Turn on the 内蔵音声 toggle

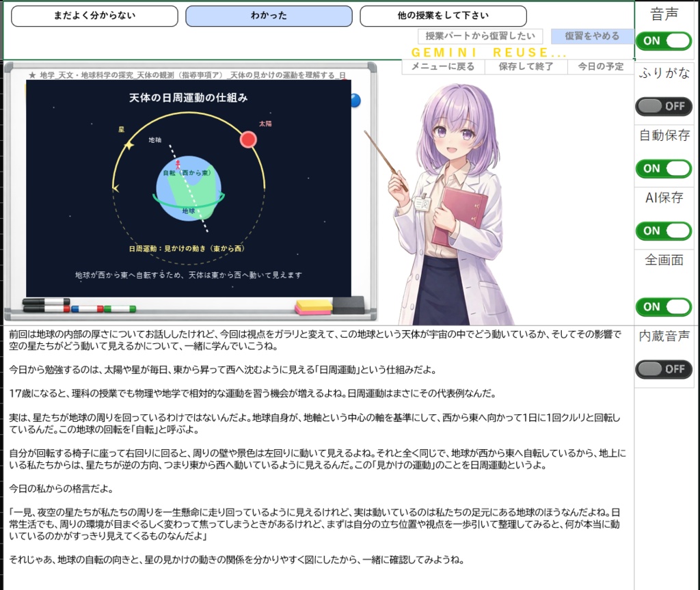[x=664, y=369]
